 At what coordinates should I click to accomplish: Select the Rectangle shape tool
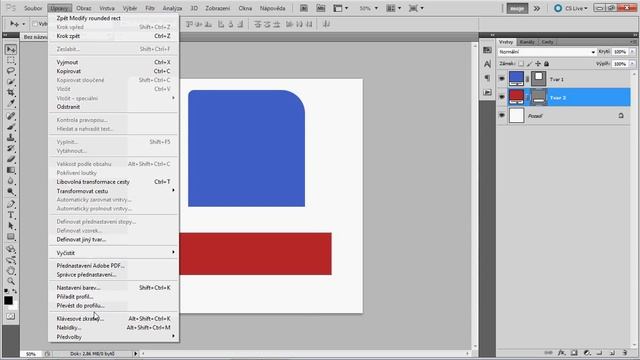[x=11, y=237]
